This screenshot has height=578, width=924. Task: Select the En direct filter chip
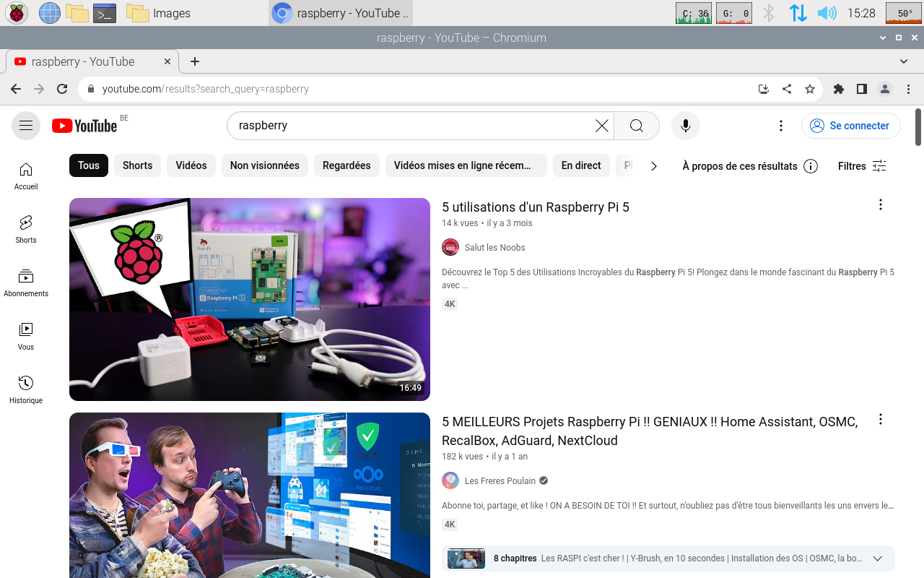[x=581, y=165]
